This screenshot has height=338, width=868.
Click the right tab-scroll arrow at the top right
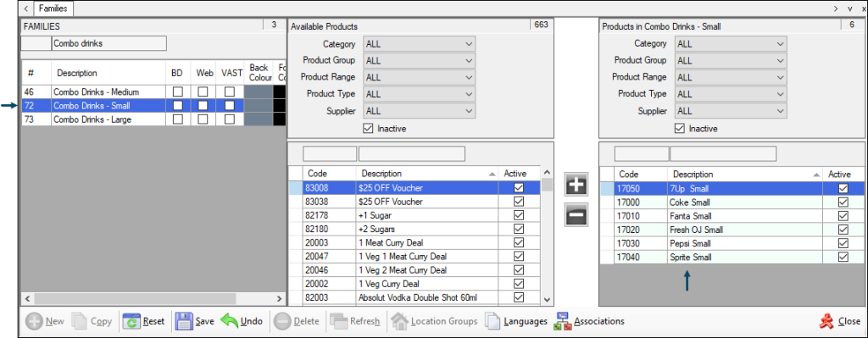pos(837,8)
